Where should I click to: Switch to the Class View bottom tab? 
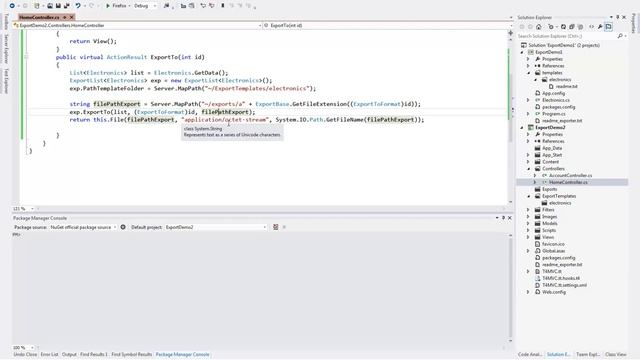point(616,354)
